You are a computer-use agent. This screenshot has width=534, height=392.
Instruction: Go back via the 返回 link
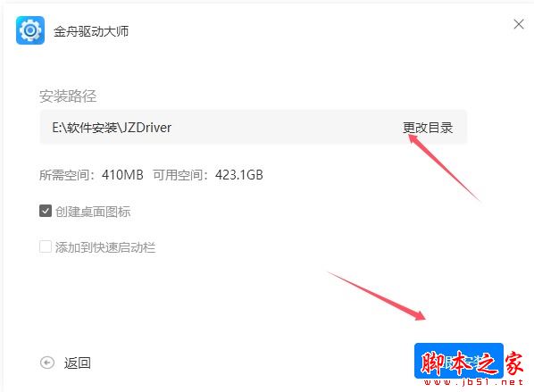click(78, 363)
